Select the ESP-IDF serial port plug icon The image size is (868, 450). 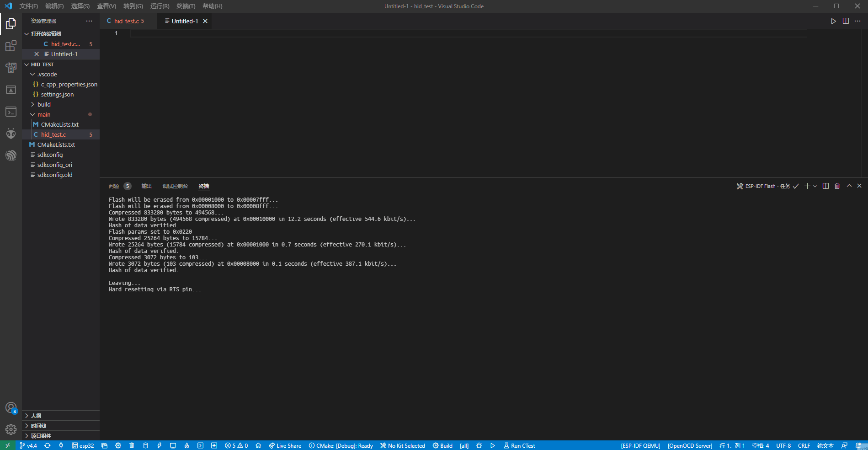click(x=61, y=445)
